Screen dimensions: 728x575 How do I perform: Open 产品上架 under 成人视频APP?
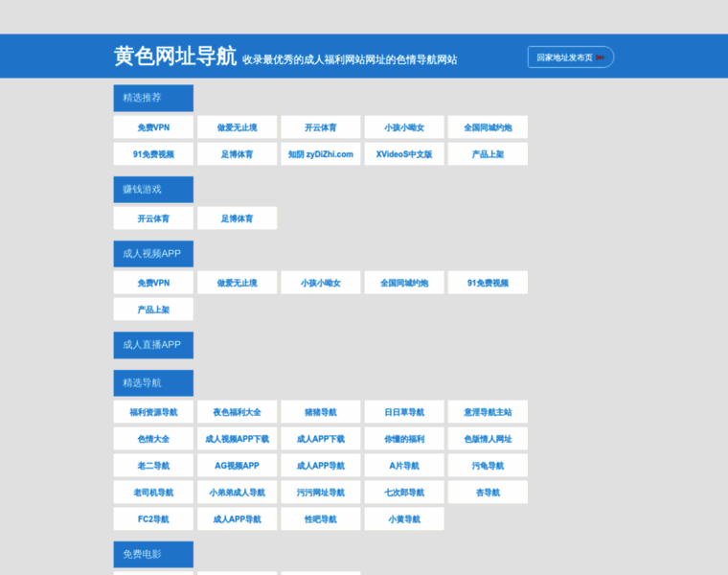(153, 310)
